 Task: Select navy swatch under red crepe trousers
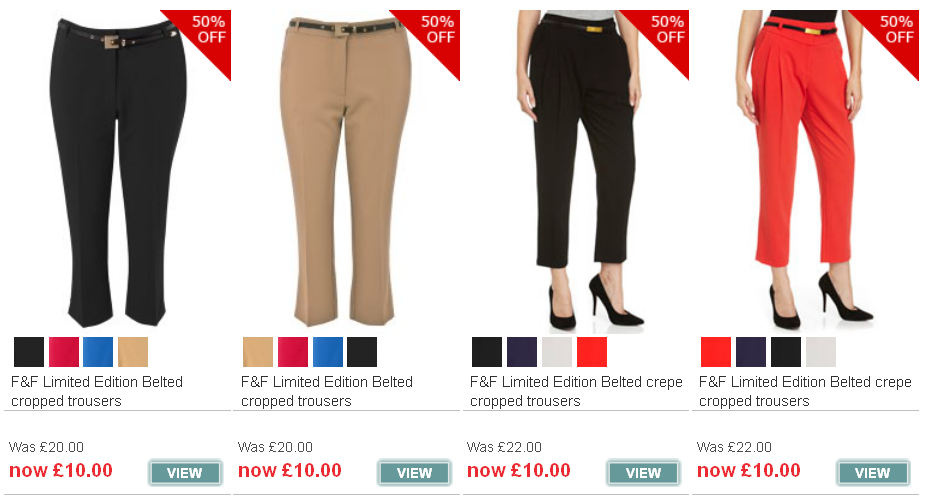[x=751, y=352]
